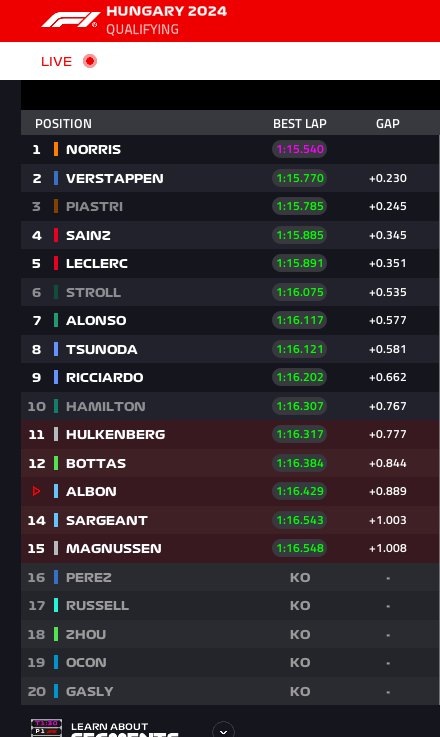
Task: Click the red LIVE indicator dot
Action: pos(90,61)
